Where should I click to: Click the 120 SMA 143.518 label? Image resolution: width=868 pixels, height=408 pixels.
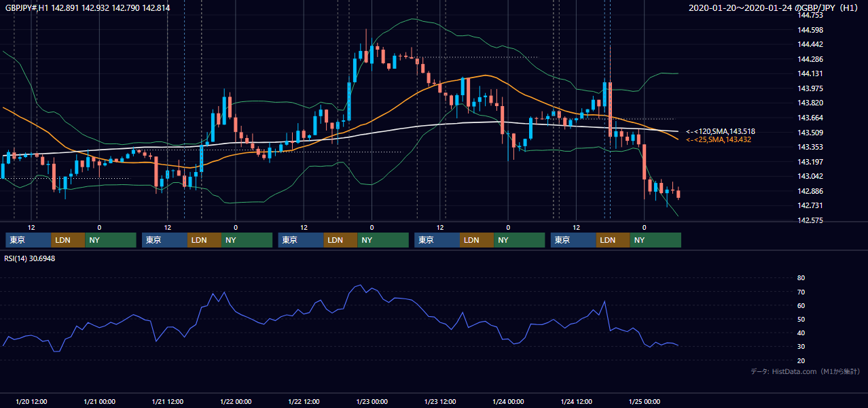pyautogui.click(x=721, y=131)
